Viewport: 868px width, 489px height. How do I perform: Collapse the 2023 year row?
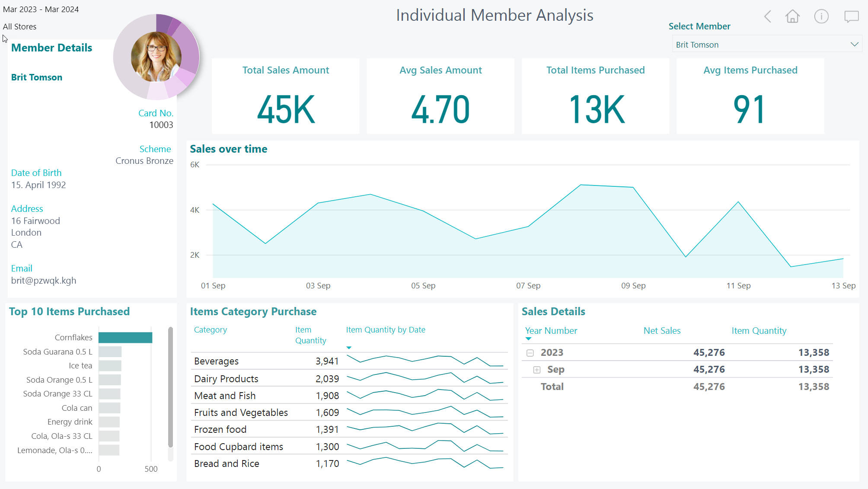(x=530, y=353)
